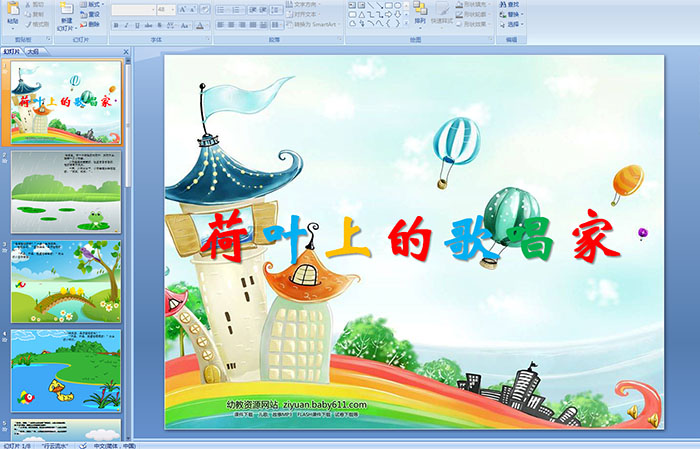Click Shape Effects (形状效果) button
Screen dimensions: 700x449
point(473,24)
